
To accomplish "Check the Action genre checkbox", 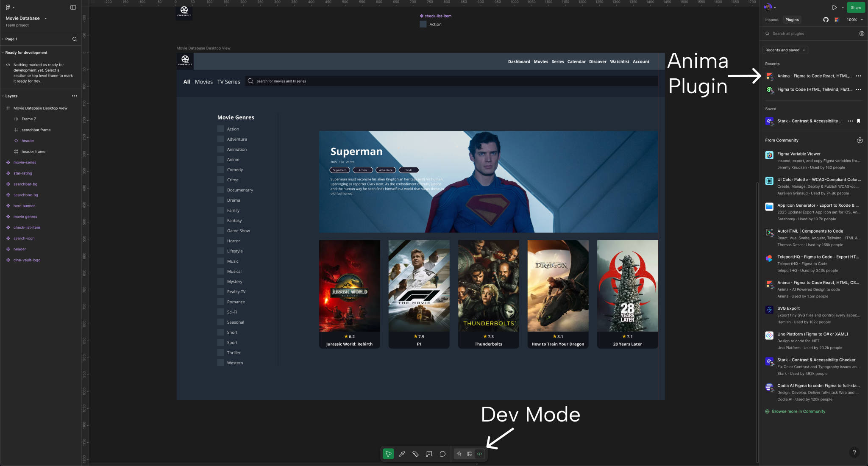I will [221, 129].
